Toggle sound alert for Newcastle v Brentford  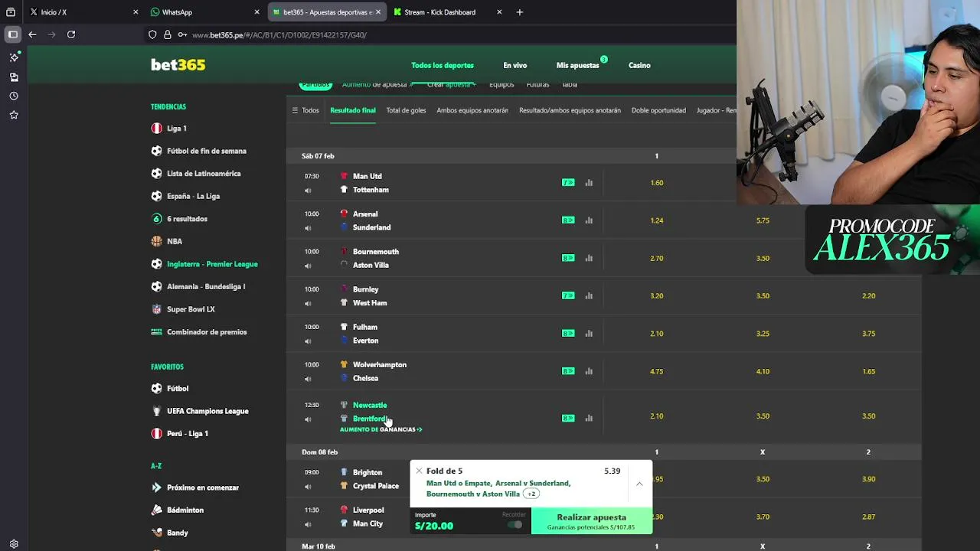point(308,419)
